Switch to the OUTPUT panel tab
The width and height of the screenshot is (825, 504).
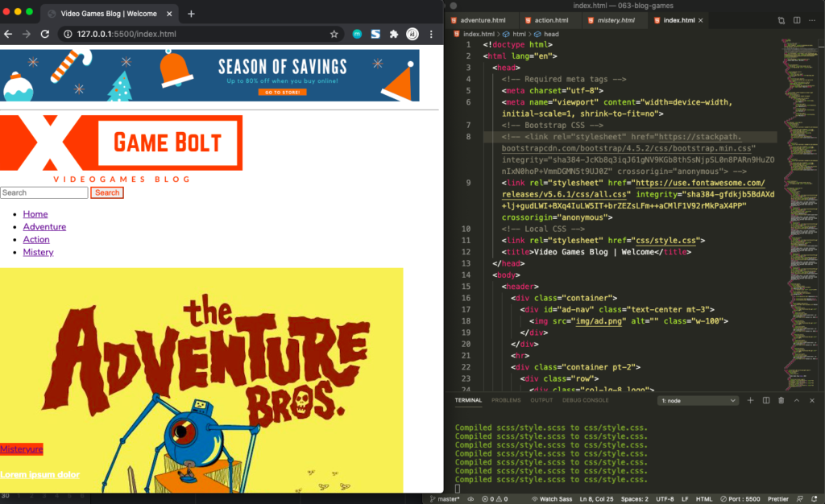pos(541,400)
